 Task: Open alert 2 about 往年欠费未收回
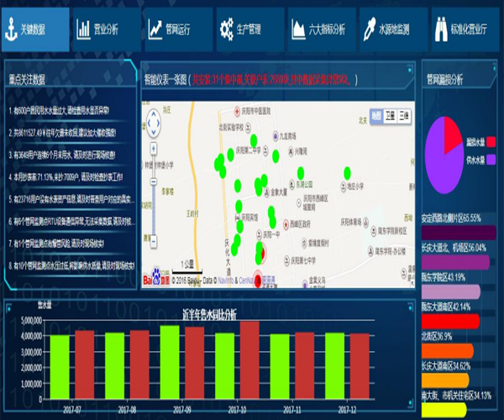(x=62, y=133)
